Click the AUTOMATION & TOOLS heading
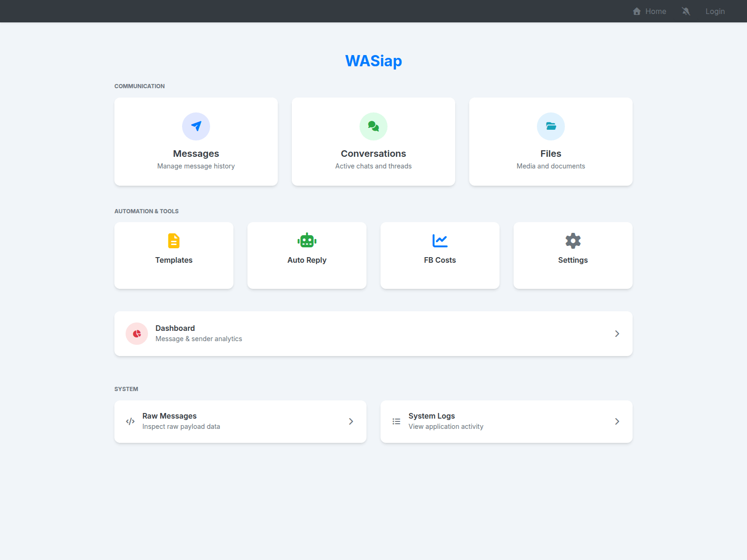This screenshot has width=747, height=560. tap(147, 211)
